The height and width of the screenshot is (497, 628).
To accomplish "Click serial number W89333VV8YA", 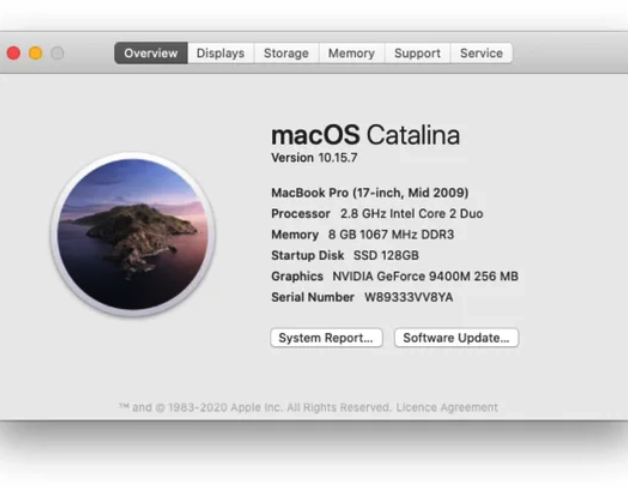I will [x=409, y=297].
